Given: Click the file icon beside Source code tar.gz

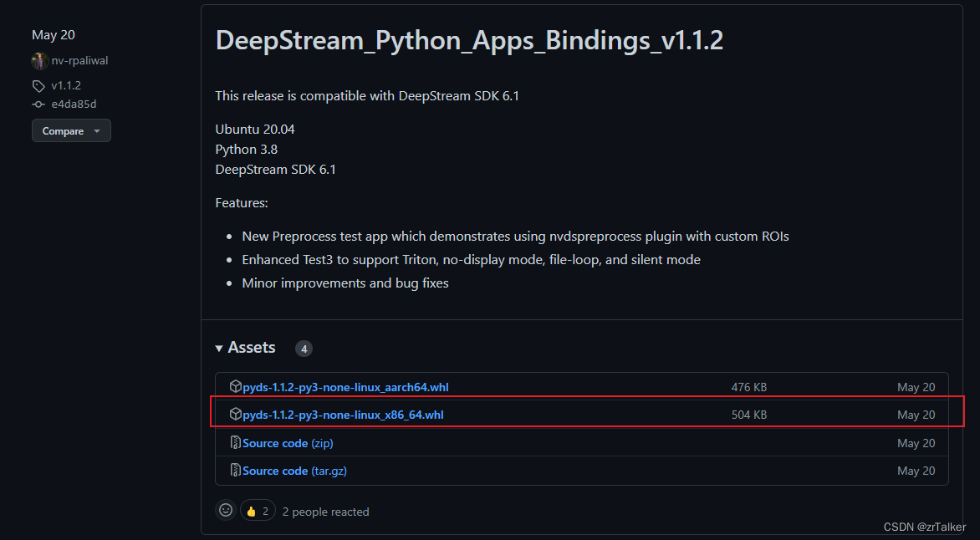Looking at the screenshot, I should click(235, 470).
